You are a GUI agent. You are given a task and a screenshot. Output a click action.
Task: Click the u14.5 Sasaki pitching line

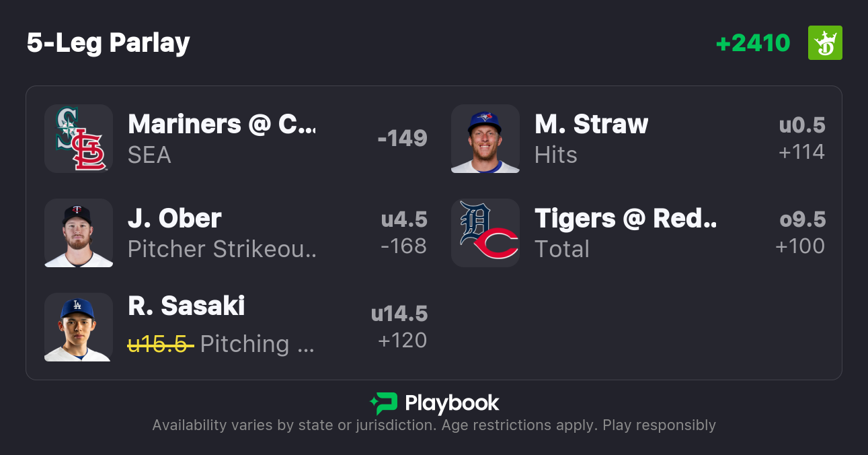pos(399,314)
